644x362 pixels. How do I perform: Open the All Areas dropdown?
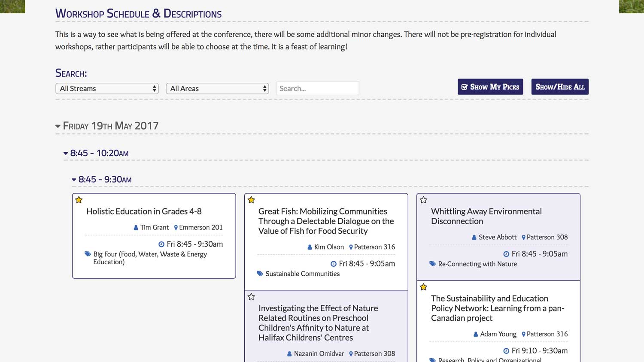[x=217, y=88]
